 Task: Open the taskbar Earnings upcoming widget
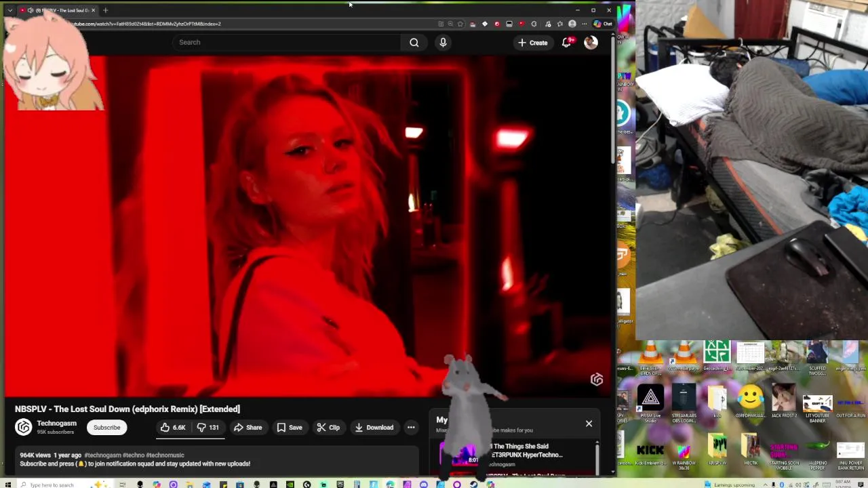tap(730, 485)
